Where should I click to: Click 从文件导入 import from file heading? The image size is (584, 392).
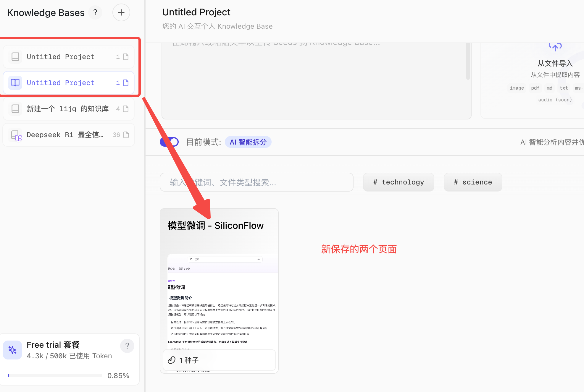555,63
